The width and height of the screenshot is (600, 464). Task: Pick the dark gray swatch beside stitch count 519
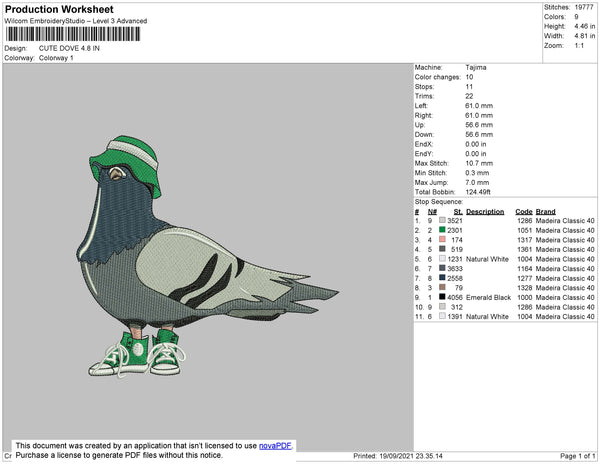pos(442,249)
